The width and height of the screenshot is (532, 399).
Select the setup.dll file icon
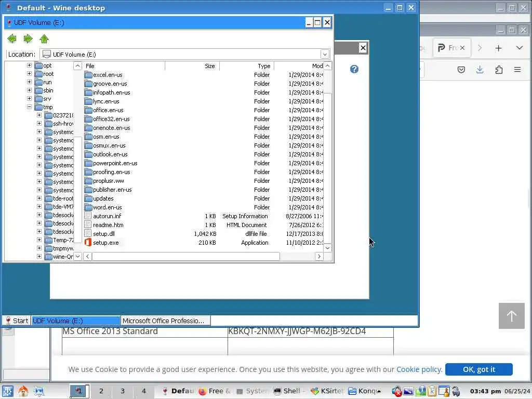[88, 233]
